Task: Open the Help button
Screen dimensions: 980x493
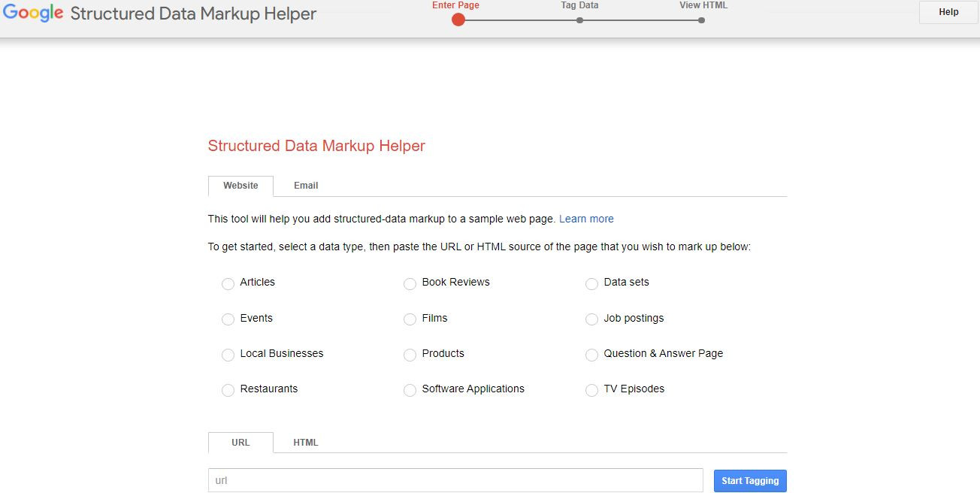Action: [x=948, y=12]
